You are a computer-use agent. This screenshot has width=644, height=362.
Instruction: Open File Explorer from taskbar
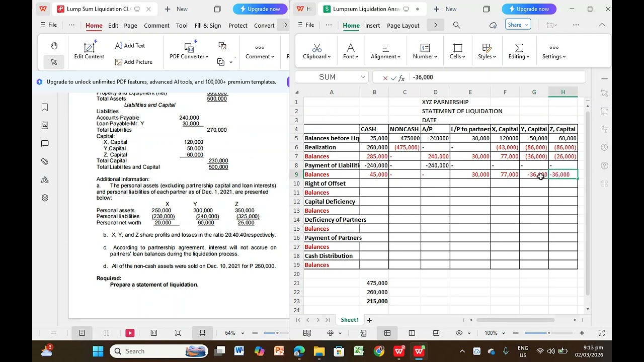pyautogui.click(x=319, y=351)
